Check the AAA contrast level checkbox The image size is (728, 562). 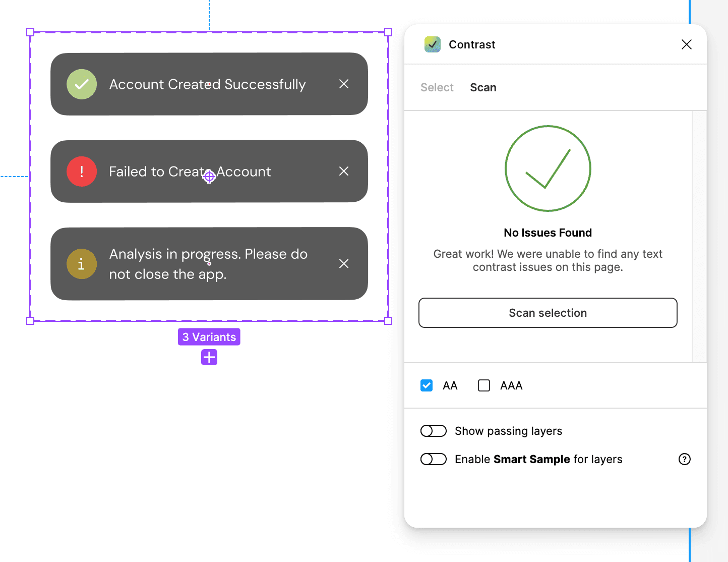pyautogui.click(x=483, y=385)
